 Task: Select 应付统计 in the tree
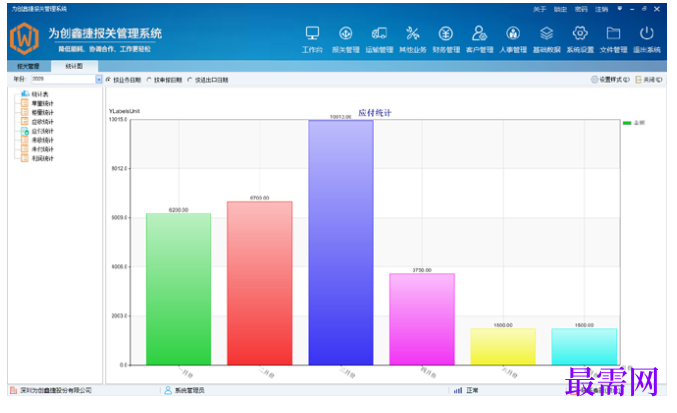[42, 131]
